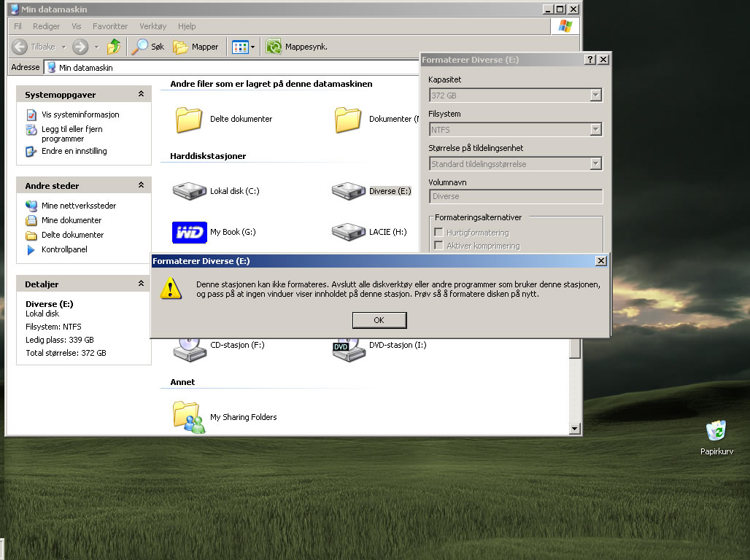Viewport: 750px width, 560px height.
Task: Open the views dropdown arrow in toolbar
Action: (x=252, y=47)
